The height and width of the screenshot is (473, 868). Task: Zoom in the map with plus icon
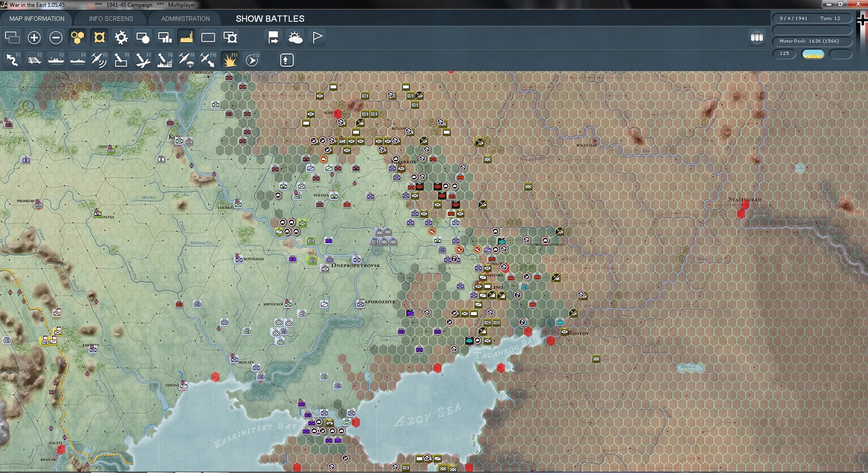click(34, 37)
